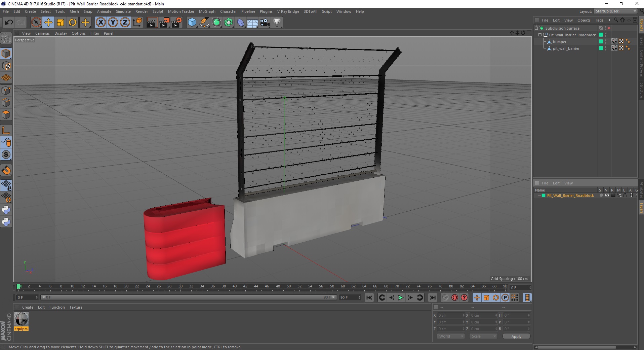Screen dimensions: 644x350
Task: Switch to Points mode
Action: click(6, 91)
